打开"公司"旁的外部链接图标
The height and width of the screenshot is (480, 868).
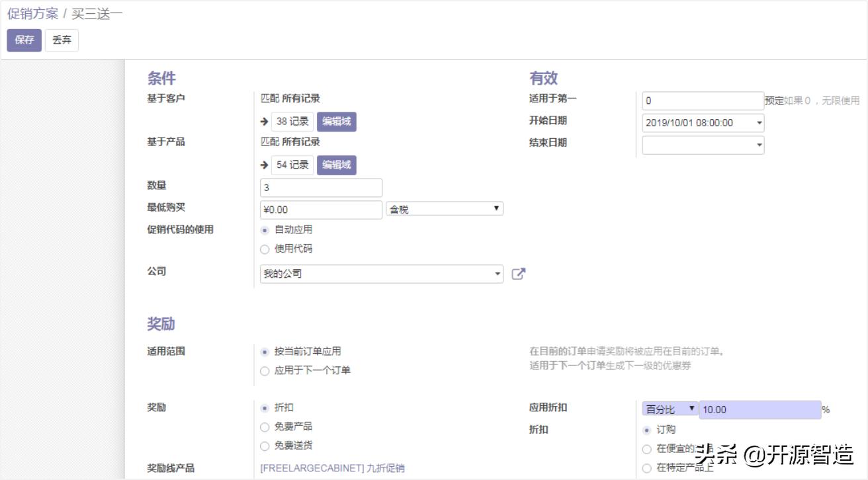click(519, 273)
